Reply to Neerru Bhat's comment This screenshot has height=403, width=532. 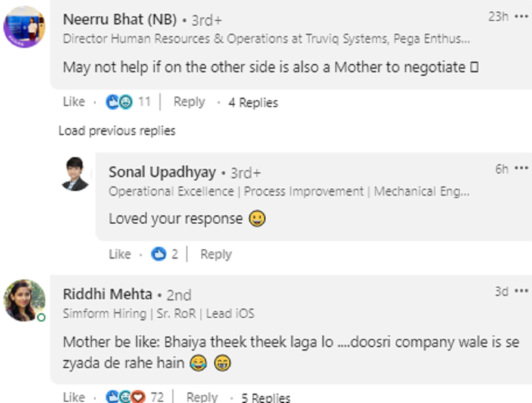[x=189, y=102]
